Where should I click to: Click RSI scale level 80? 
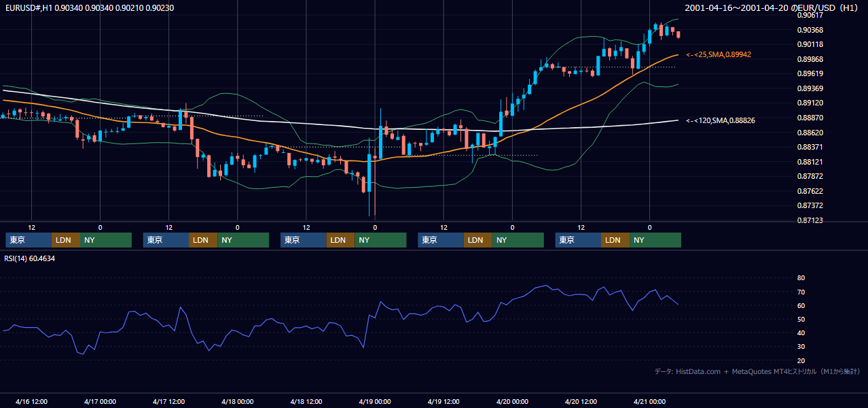(x=801, y=278)
